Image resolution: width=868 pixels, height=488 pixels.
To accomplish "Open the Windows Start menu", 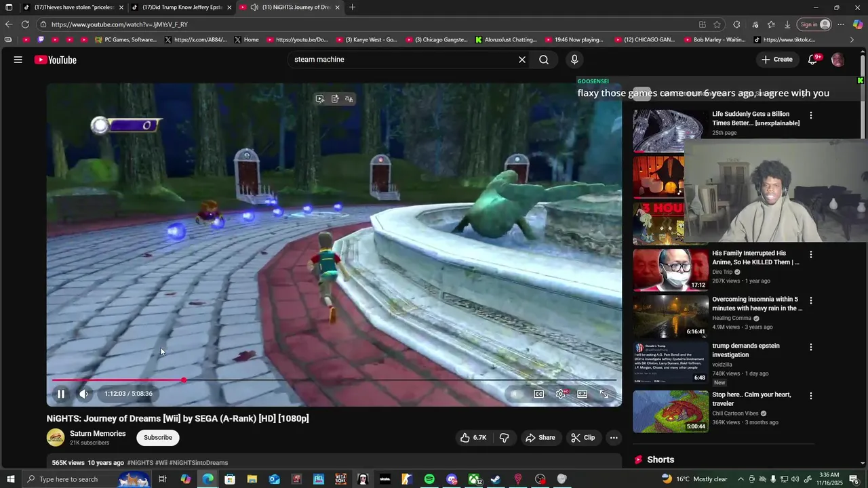I will point(9,479).
